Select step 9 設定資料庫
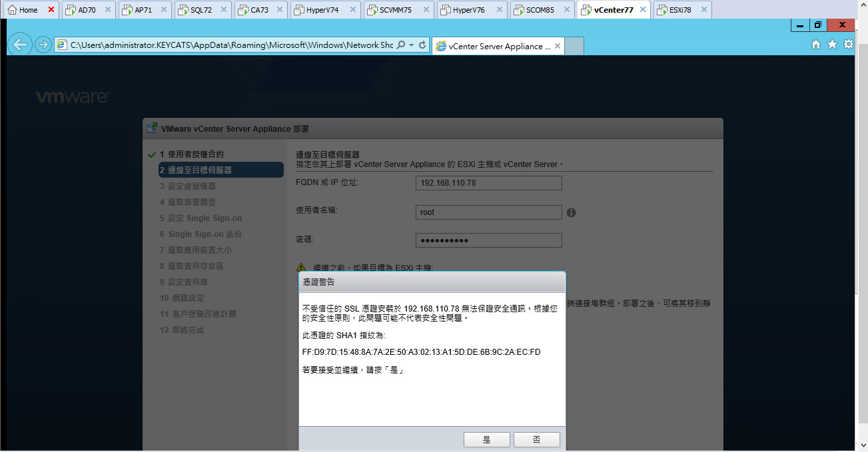The width and height of the screenshot is (868, 452). [x=183, y=282]
